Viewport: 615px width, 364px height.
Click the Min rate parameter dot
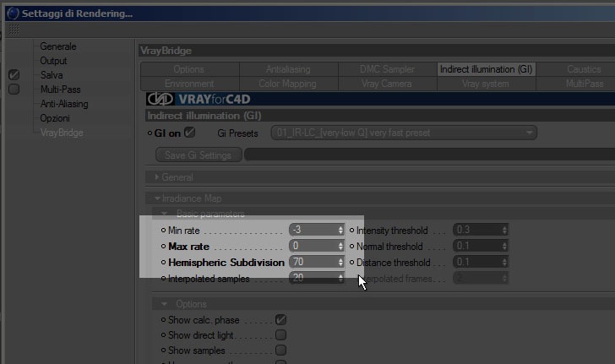[164, 231]
